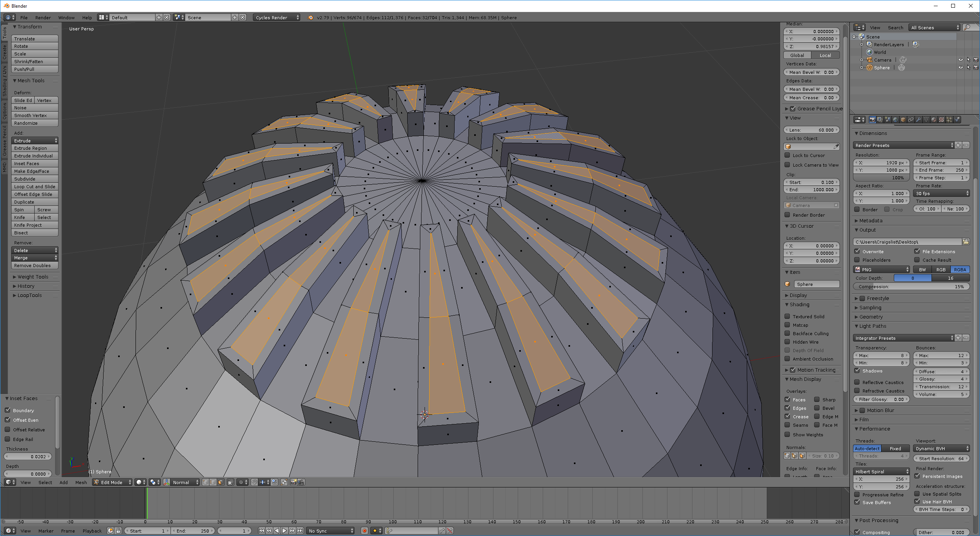Toggle Sphere visibility eye in outliner
Screen dimensions: 980x536
click(960, 67)
